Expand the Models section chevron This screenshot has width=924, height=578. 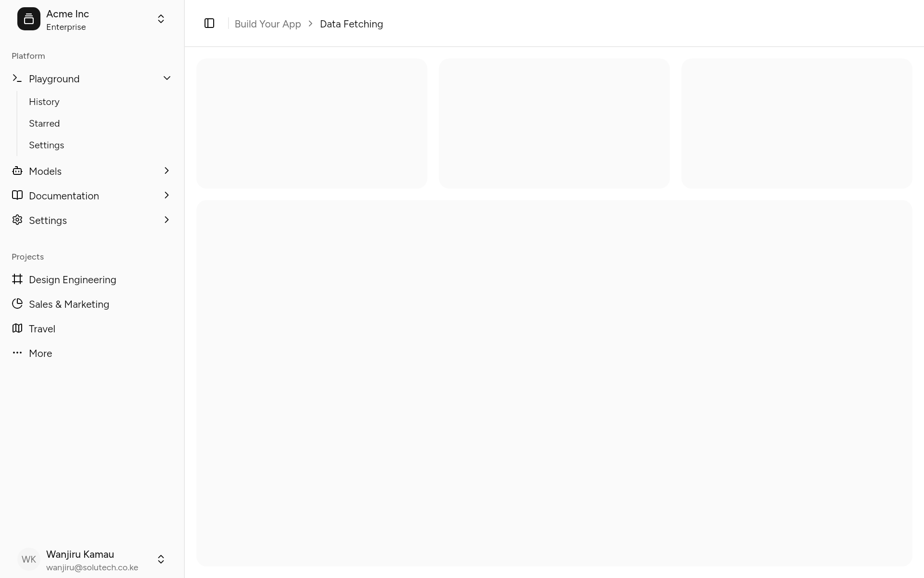click(x=167, y=171)
